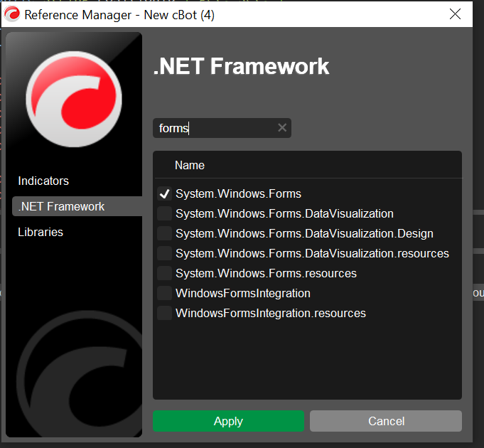Click the Apply button

coord(228,421)
